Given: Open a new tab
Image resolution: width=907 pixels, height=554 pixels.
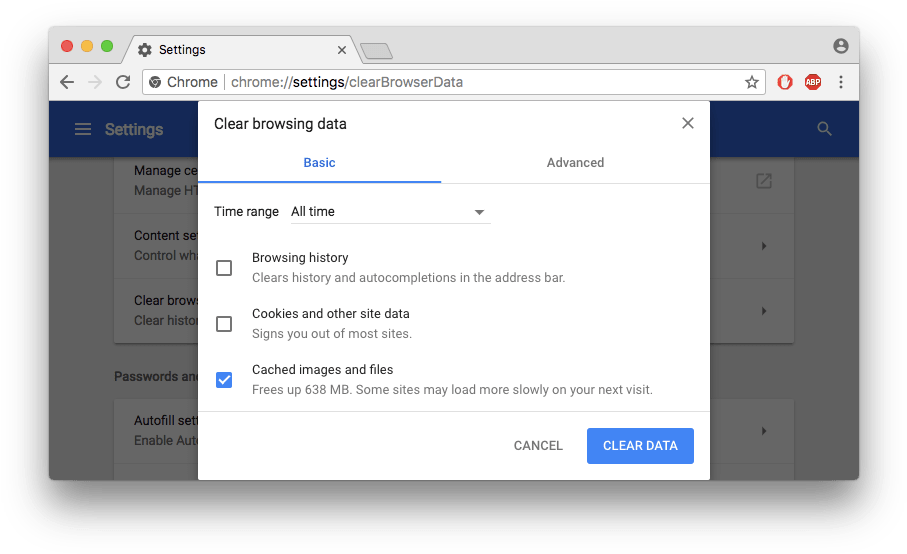Looking at the screenshot, I should coord(376,51).
